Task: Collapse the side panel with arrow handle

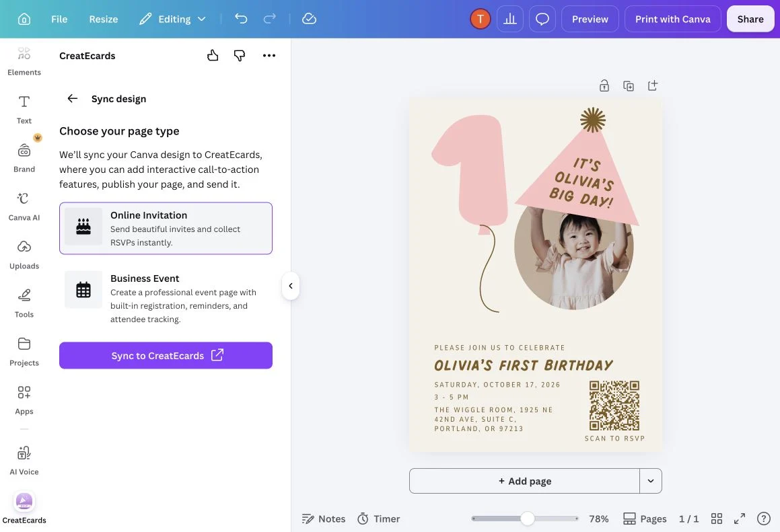Action: pos(291,286)
